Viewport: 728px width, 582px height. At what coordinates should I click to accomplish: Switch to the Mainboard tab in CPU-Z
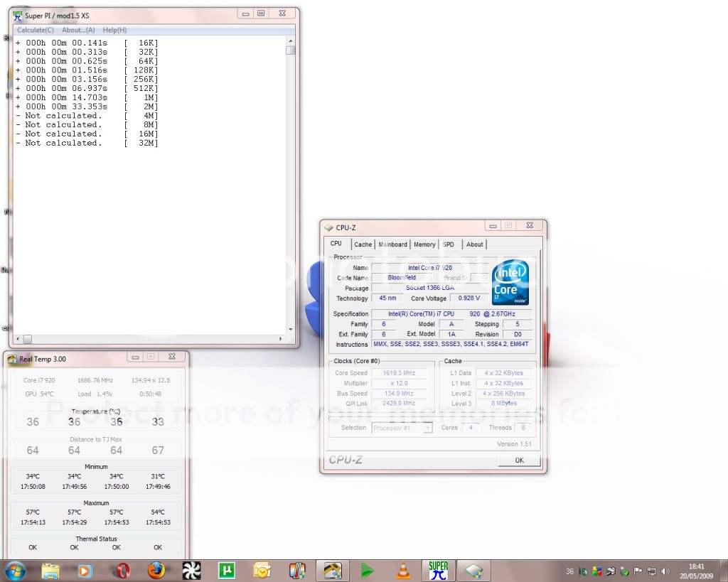click(x=392, y=244)
